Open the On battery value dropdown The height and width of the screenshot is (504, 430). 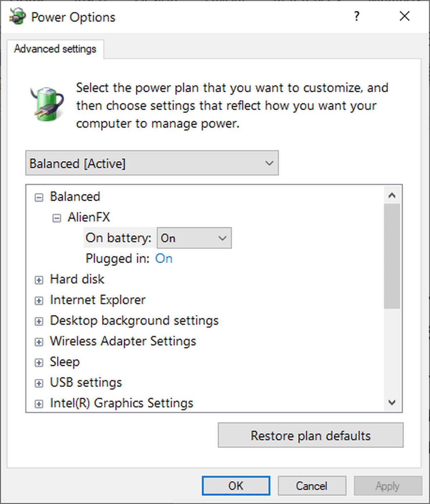point(194,238)
